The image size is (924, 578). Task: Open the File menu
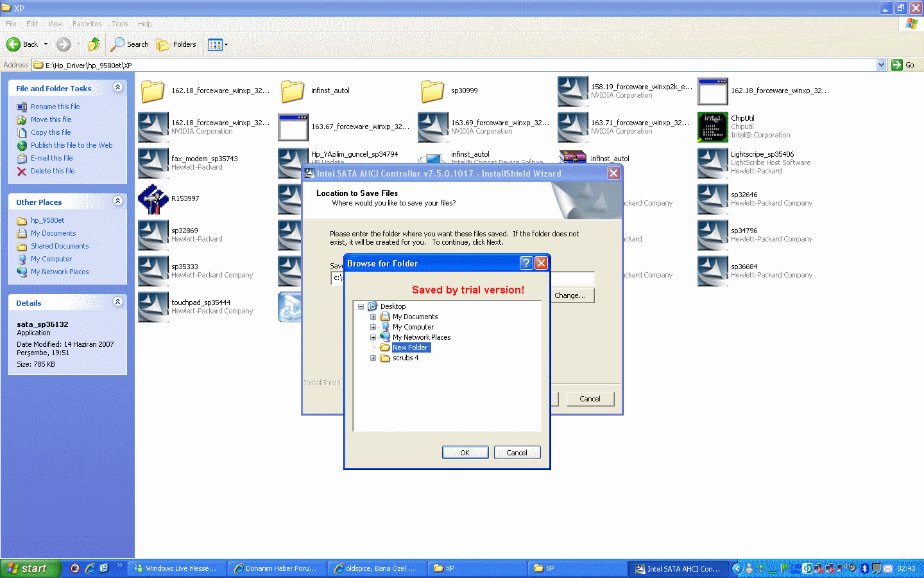(x=11, y=24)
